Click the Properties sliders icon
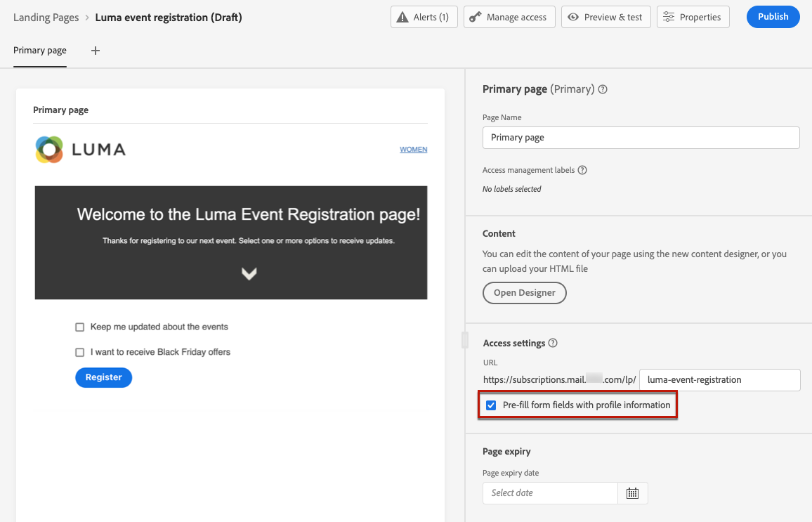This screenshot has width=812, height=522. pyautogui.click(x=669, y=17)
